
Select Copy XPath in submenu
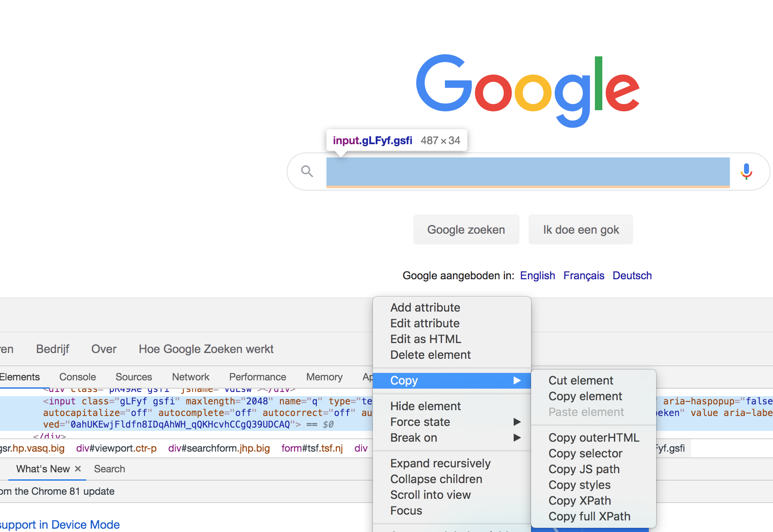594,501
